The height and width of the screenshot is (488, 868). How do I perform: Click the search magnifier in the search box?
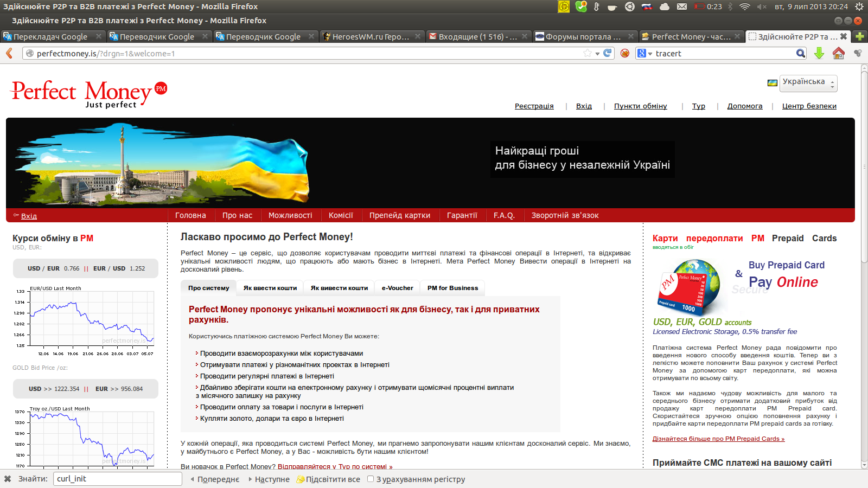801,53
